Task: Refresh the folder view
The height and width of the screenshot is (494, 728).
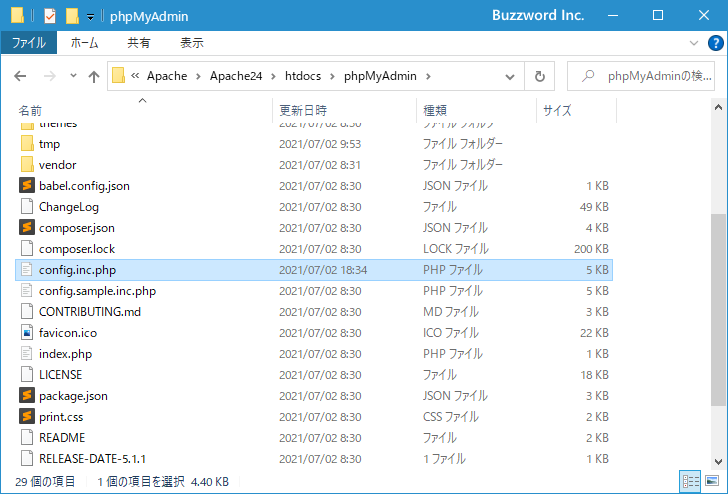Action: [x=540, y=76]
